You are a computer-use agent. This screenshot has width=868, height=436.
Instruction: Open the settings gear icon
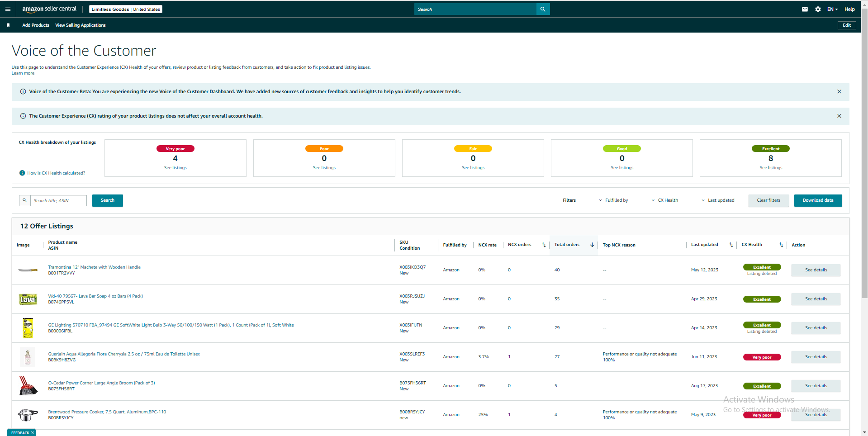[x=818, y=9]
